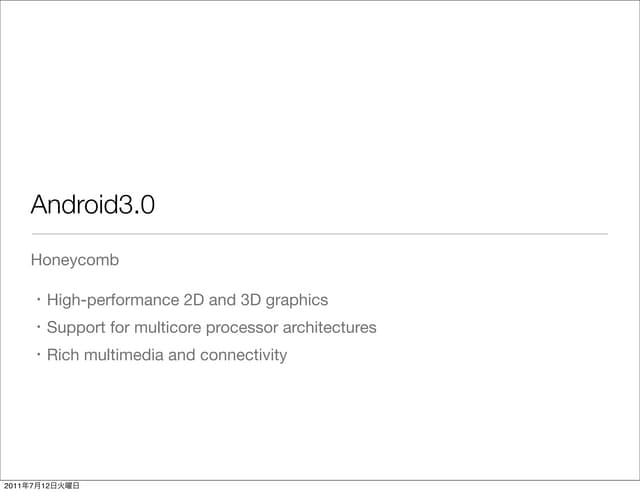Image resolution: width=640 pixels, height=493 pixels.
Task: Click the word "graphics"
Action: tap(298, 300)
